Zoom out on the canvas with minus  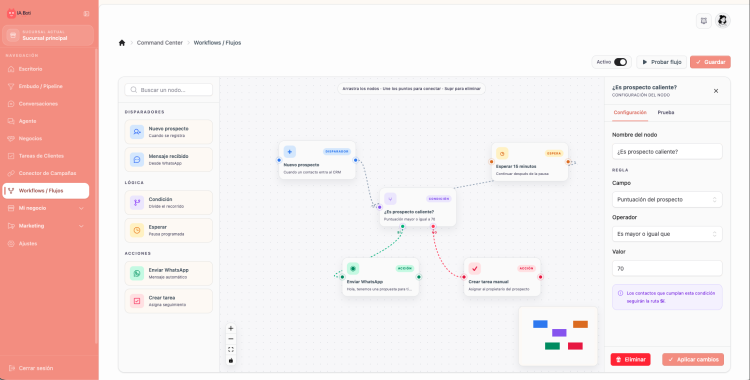click(x=231, y=339)
